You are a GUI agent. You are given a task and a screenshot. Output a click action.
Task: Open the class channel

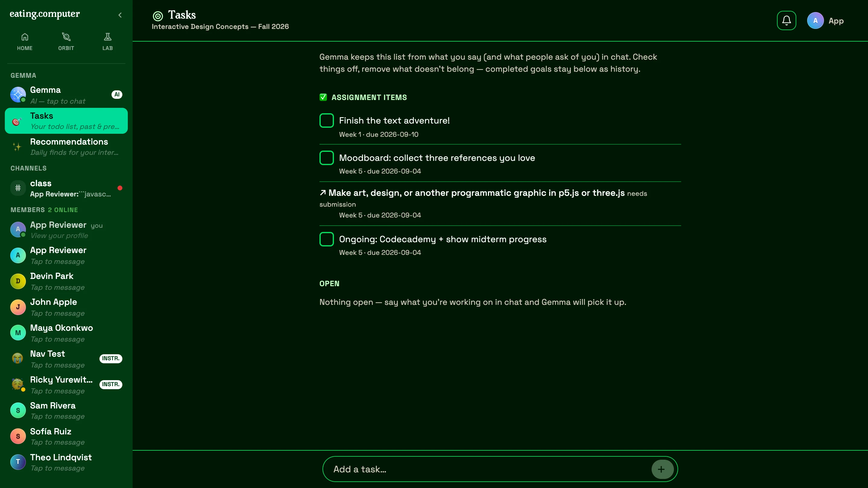[x=66, y=188]
